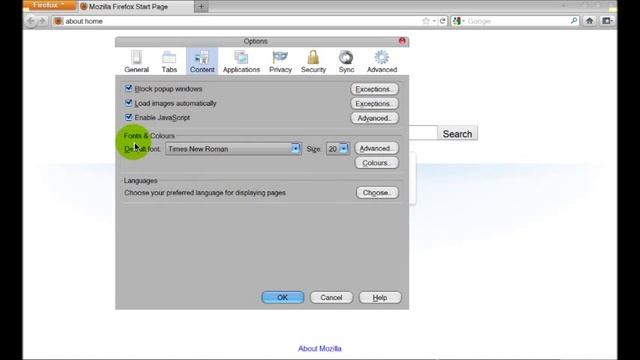Image resolution: width=640 pixels, height=360 pixels.
Task: Toggle Block popup windows checkbox
Action: (x=129, y=88)
